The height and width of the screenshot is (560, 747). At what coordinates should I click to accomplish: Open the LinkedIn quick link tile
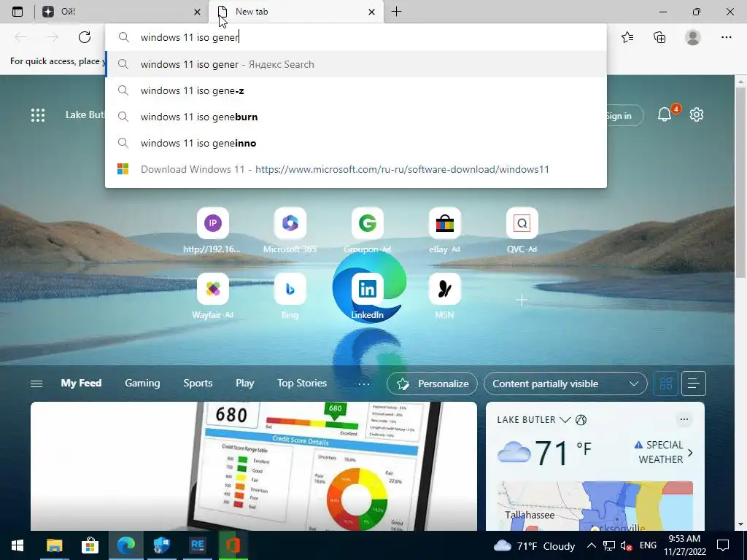368,296
